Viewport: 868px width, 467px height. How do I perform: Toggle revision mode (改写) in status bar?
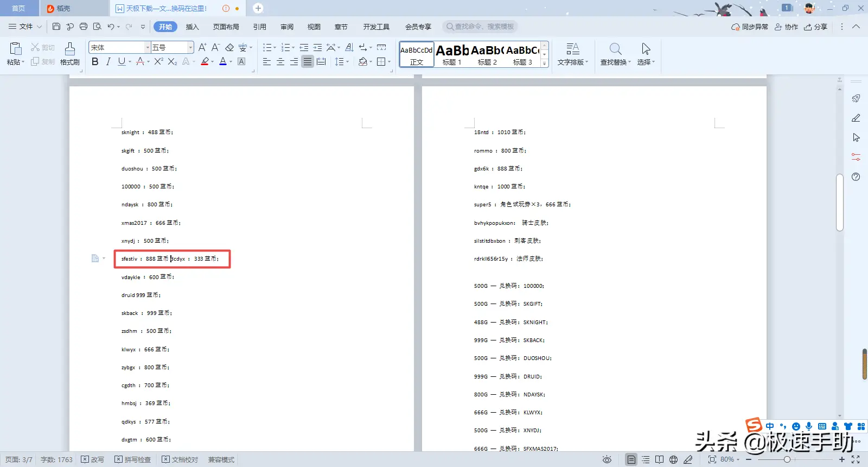click(93, 459)
